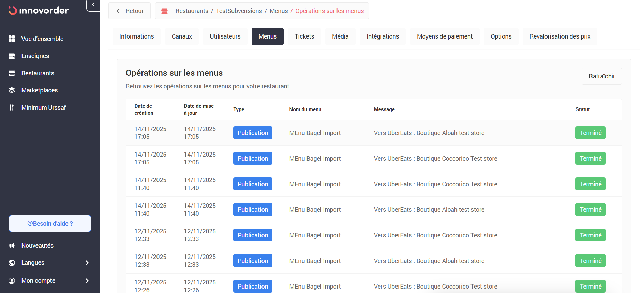Switch to the Tickets tab

click(304, 36)
